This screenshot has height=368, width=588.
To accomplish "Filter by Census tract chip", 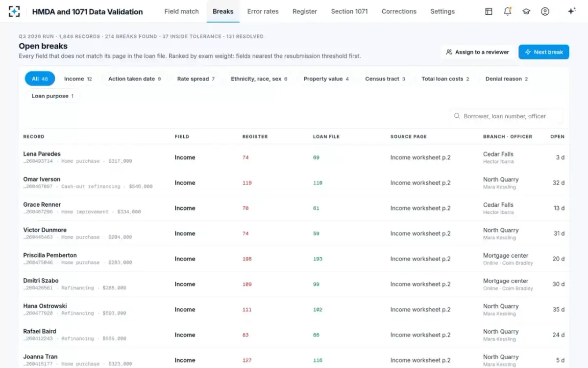I will tap(385, 79).
